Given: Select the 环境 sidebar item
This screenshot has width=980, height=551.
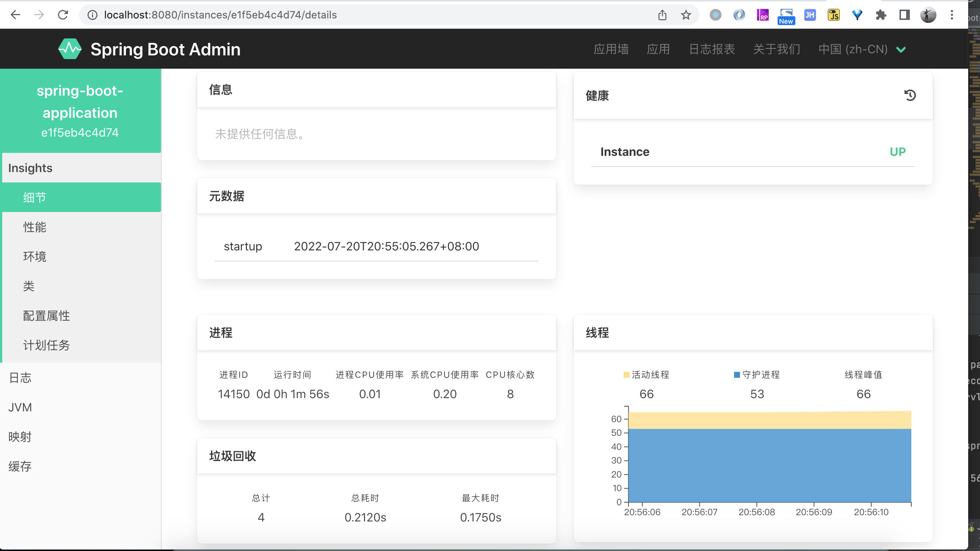Looking at the screenshot, I should (81, 256).
